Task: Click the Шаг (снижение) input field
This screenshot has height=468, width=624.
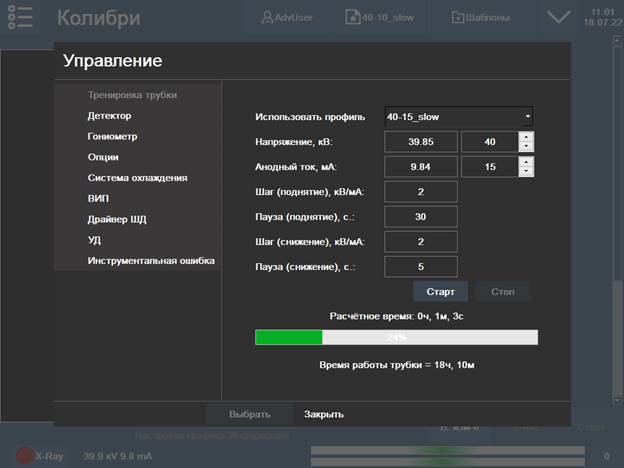Action: pyautogui.click(x=421, y=241)
